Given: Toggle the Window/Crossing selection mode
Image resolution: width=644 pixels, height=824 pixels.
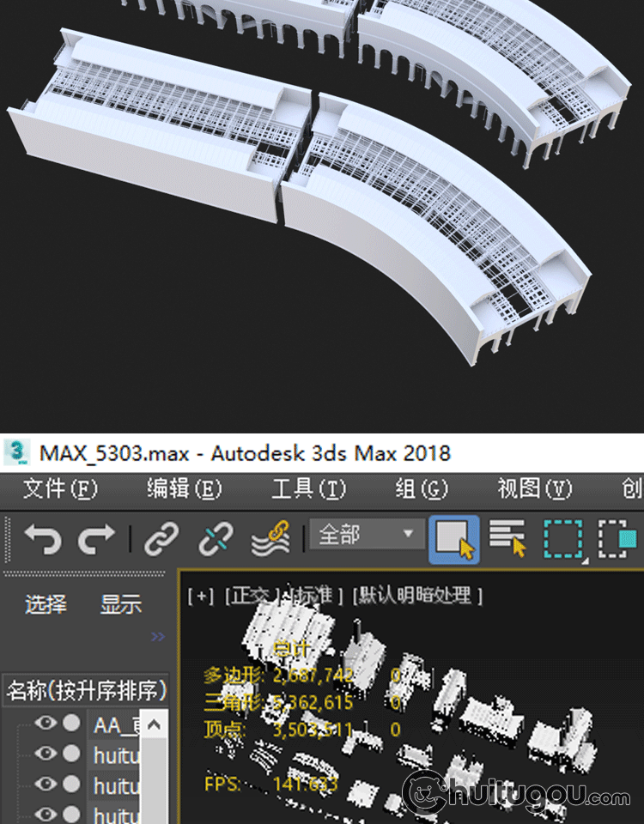Looking at the screenshot, I should (618, 539).
